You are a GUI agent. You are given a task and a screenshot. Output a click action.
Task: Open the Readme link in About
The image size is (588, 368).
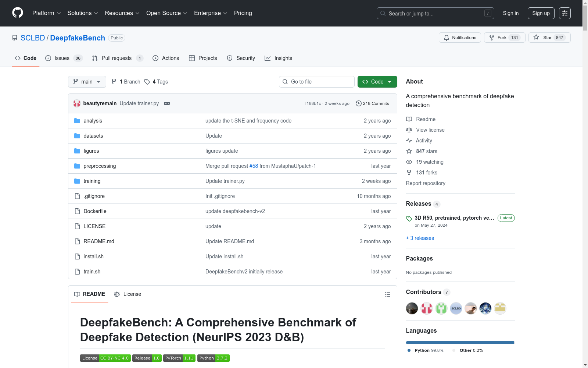(x=421, y=119)
